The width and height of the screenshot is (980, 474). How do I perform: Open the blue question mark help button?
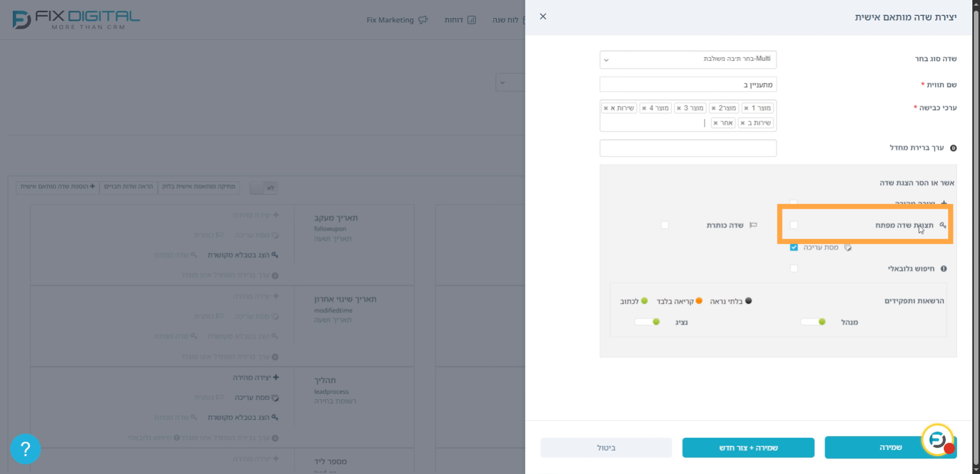[25, 449]
